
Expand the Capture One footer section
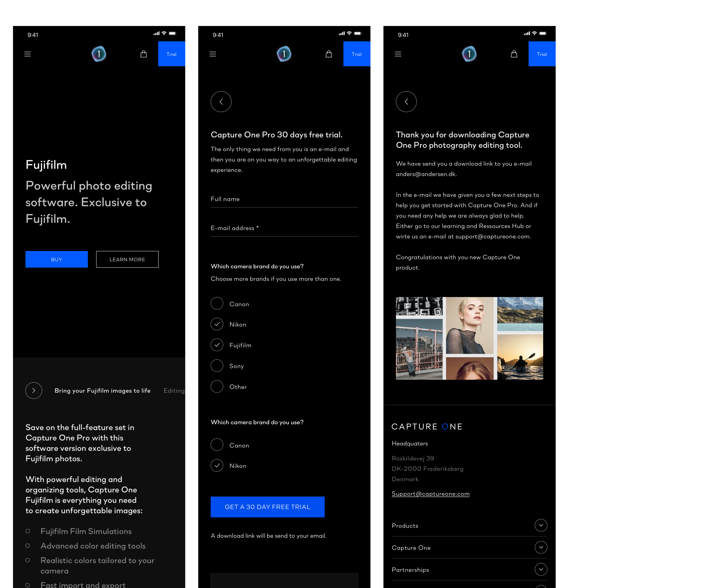469,548
